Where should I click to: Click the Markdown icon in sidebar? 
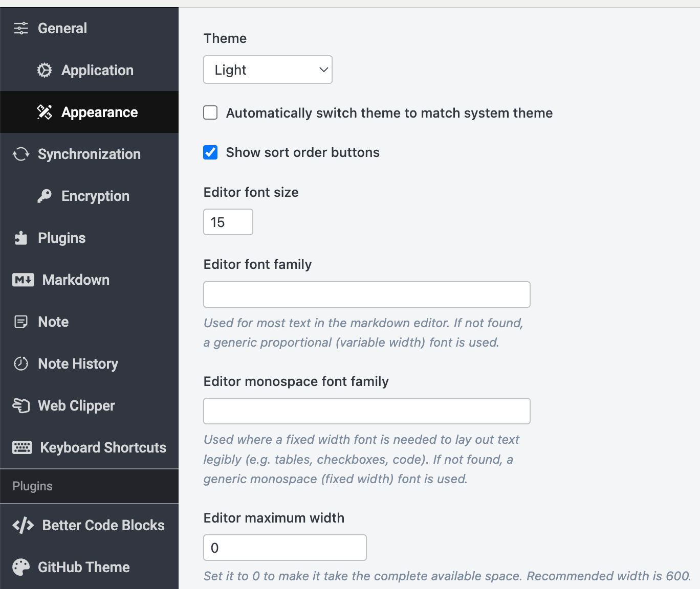tap(23, 280)
